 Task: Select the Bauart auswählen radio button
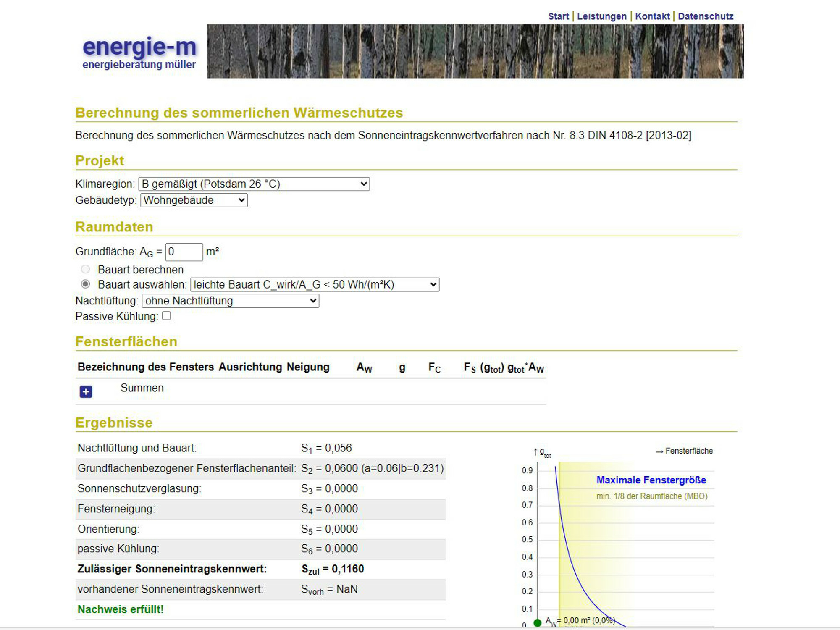pyautogui.click(x=85, y=284)
